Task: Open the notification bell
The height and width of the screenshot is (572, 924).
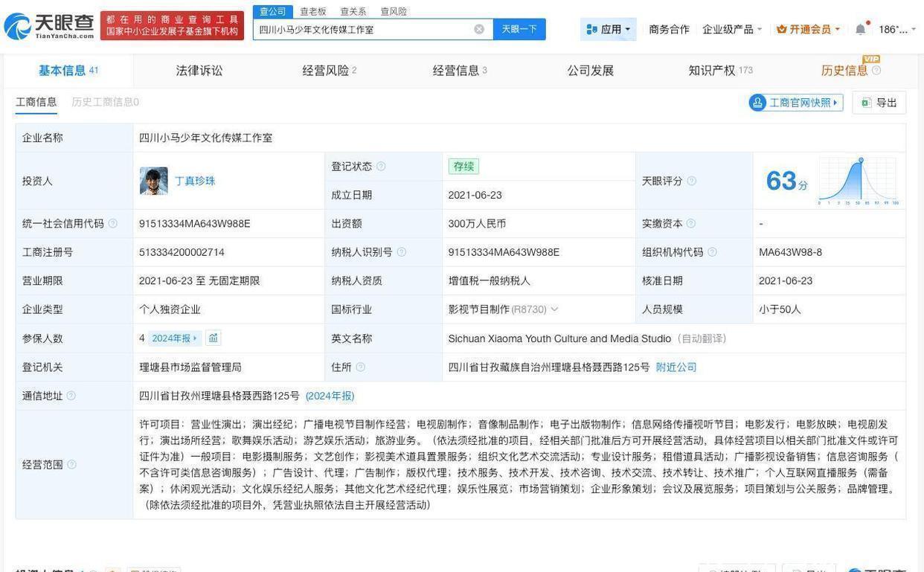Action: point(860,29)
